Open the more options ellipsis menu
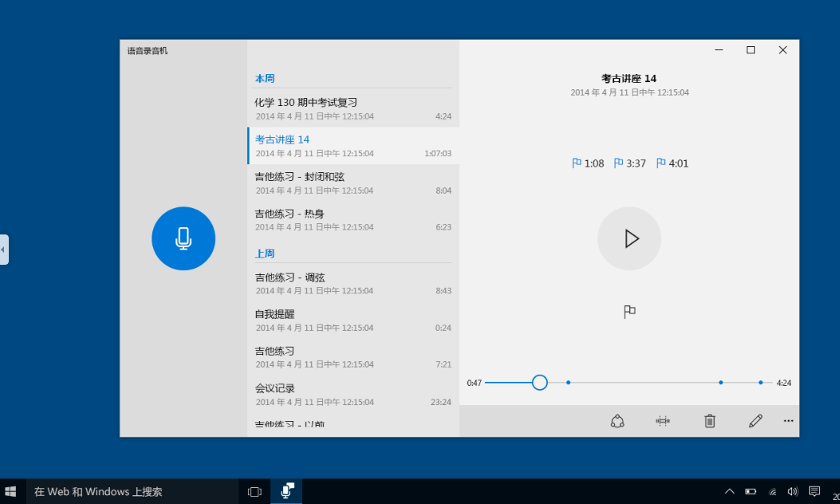 click(x=788, y=421)
